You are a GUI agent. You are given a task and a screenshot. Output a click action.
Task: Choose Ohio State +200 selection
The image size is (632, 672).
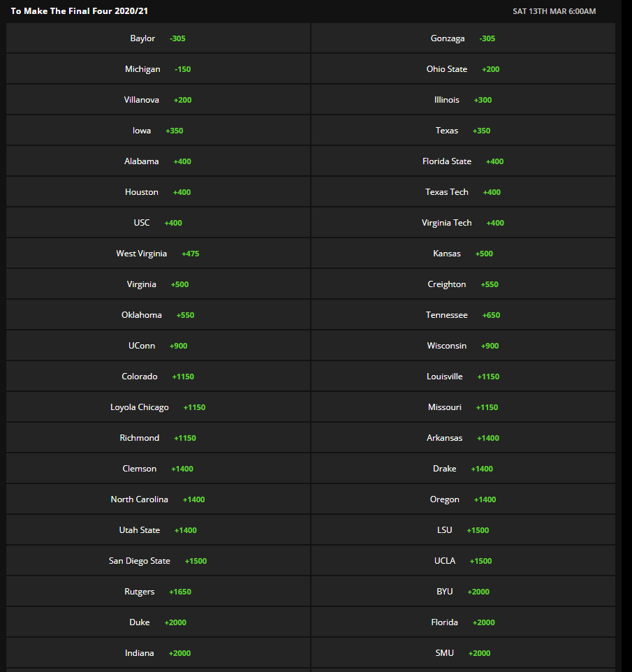click(x=462, y=69)
